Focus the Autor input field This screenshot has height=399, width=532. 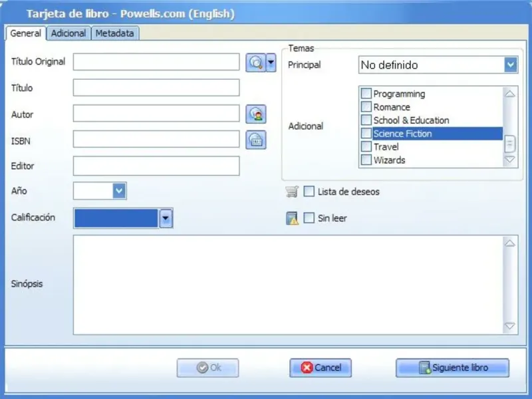pyautogui.click(x=156, y=114)
